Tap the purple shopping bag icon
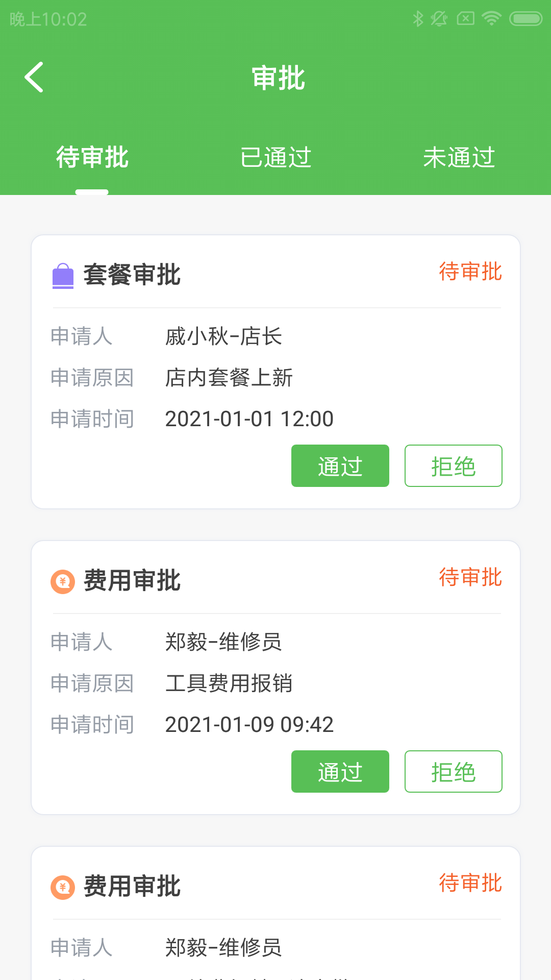551x980 pixels. pos(63,276)
